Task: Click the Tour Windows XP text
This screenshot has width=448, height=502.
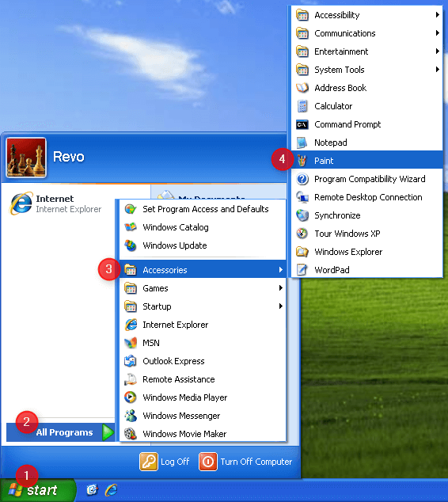Action: pos(347,234)
